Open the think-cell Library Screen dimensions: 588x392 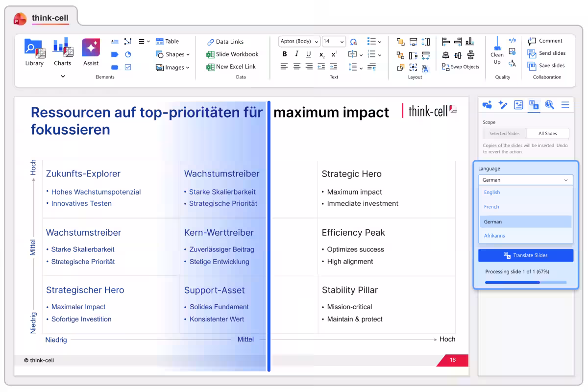[x=34, y=52]
